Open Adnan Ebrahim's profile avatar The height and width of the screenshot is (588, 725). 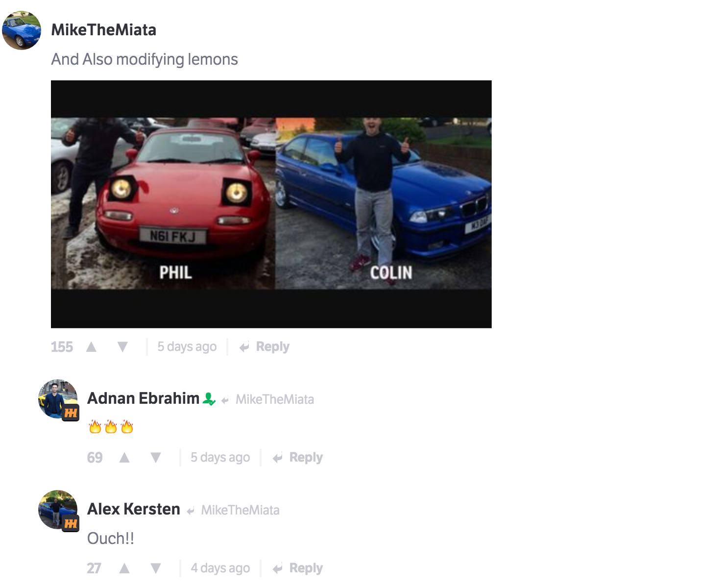click(58, 399)
